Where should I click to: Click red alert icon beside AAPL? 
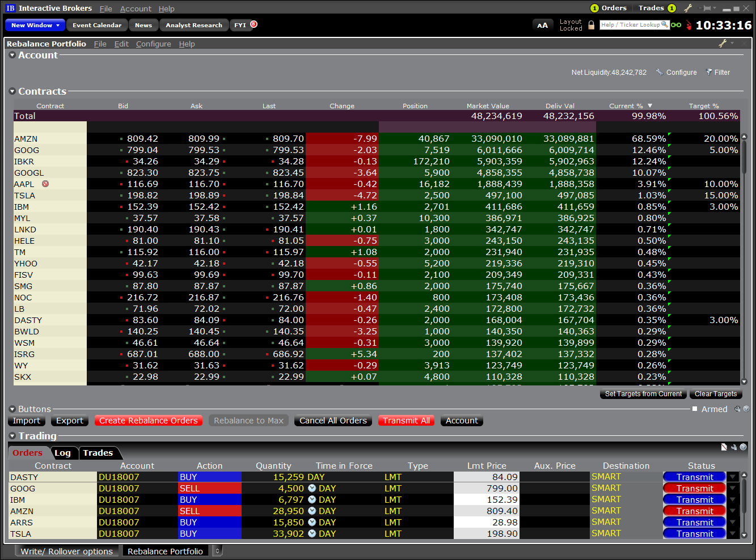[45, 184]
